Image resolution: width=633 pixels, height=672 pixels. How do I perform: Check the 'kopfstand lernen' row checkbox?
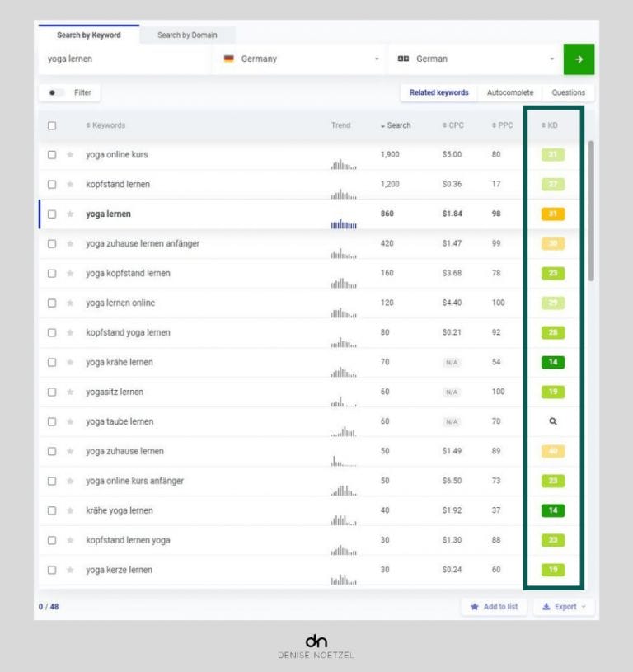click(52, 185)
